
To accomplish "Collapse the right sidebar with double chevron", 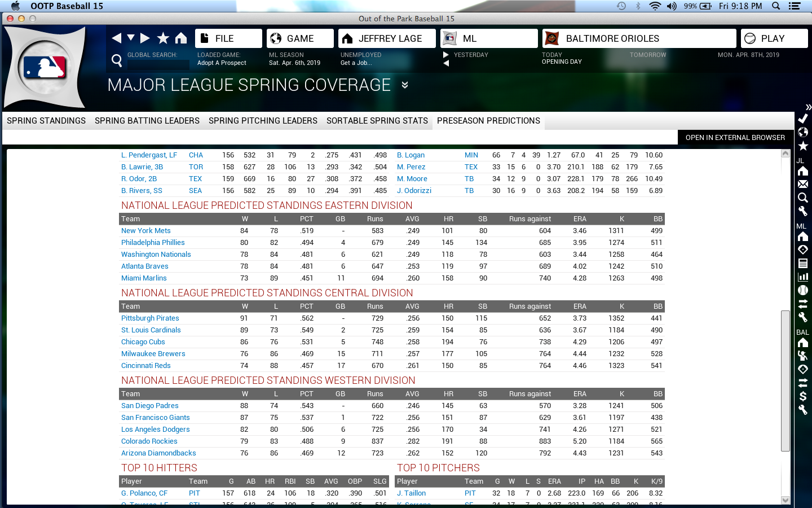I will tap(808, 107).
